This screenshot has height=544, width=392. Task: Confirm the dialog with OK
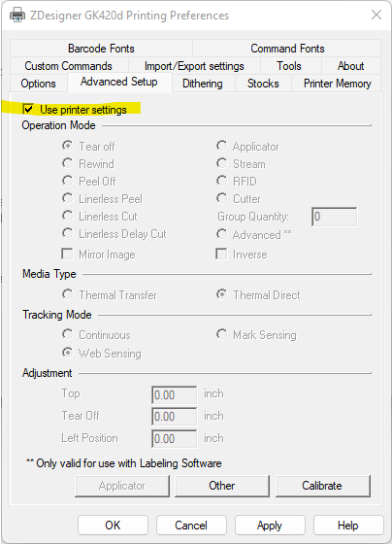point(113,526)
